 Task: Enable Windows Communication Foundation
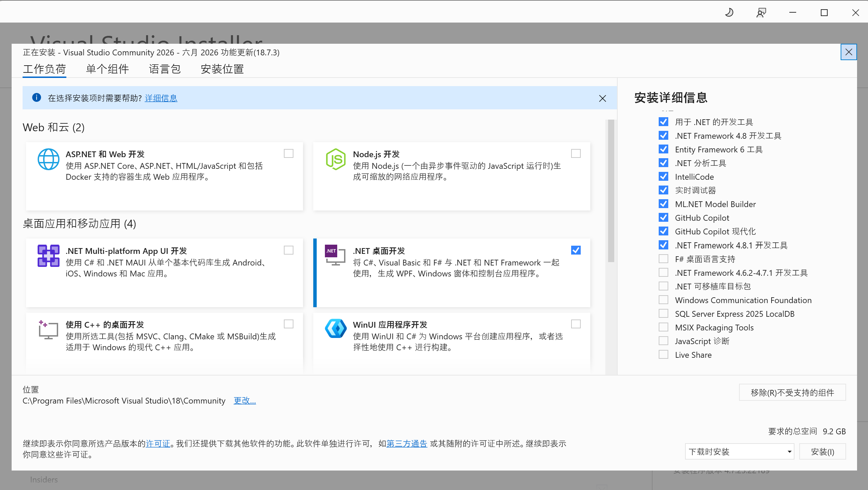point(663,300)
